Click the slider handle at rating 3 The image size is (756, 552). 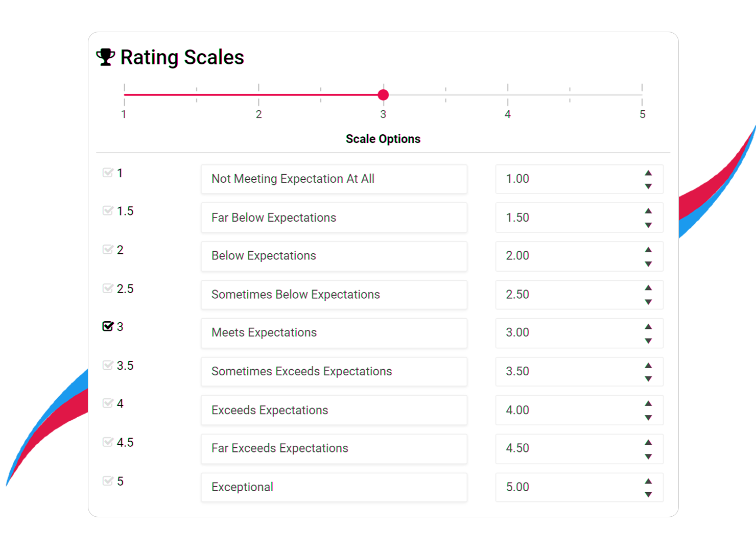(383, 94)
